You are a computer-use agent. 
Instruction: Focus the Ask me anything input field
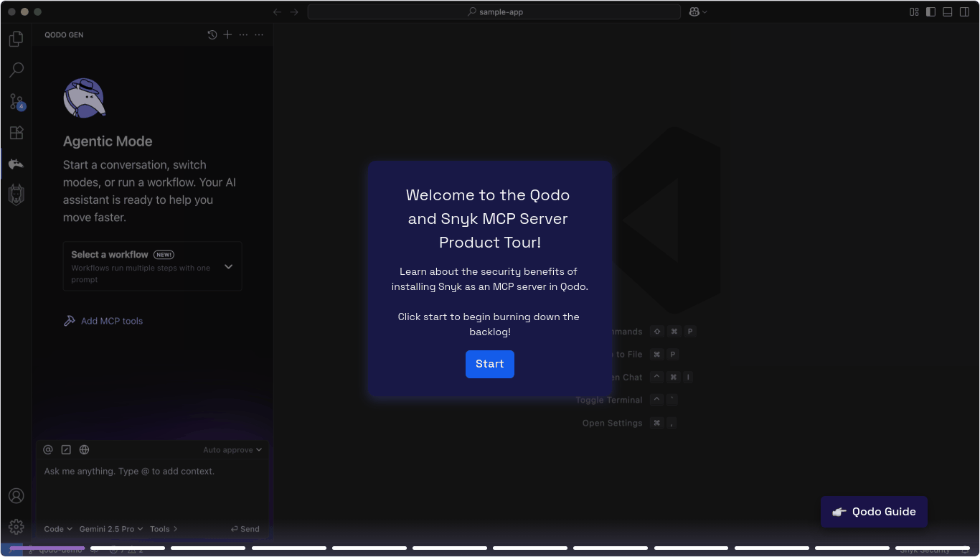point(152,490)
